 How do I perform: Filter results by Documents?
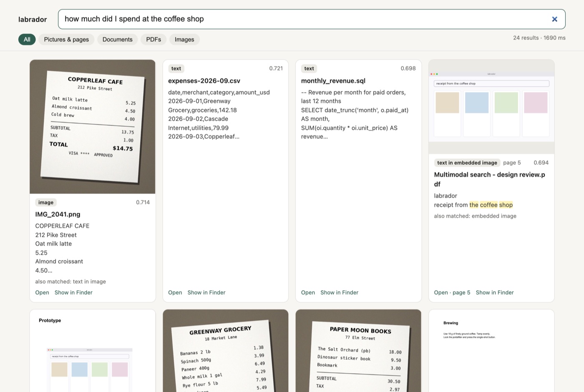[118, 40]
